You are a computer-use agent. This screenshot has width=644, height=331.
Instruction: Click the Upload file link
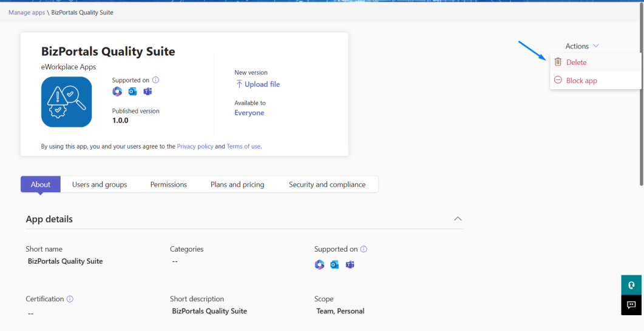262,84
